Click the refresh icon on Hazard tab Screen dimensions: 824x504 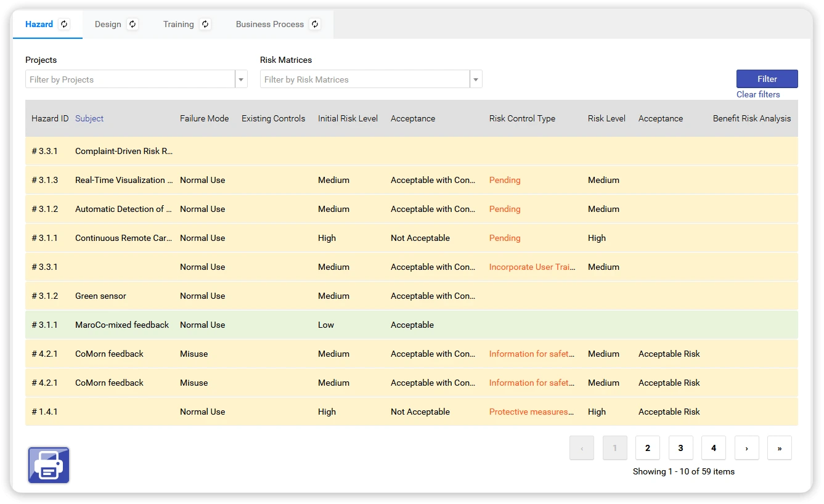[x=64, y=24]
